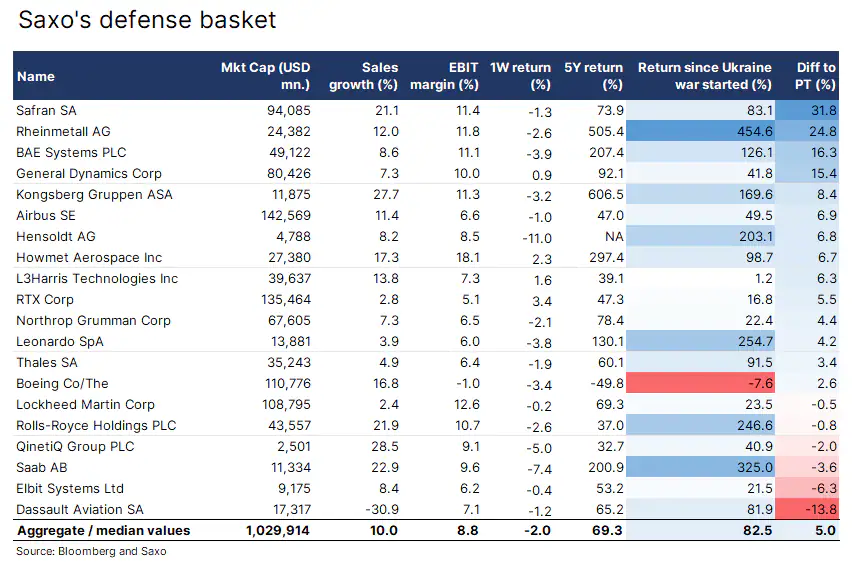Select RTX Corp market cap 135,464
This screenshot has height=571, width=855.
(x=286, y=299)
